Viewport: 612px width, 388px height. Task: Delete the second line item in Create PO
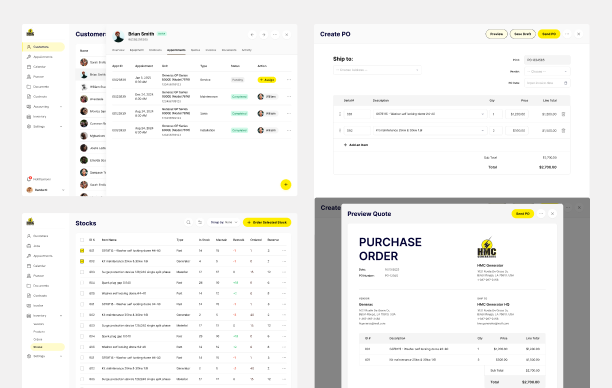(563, 130)
